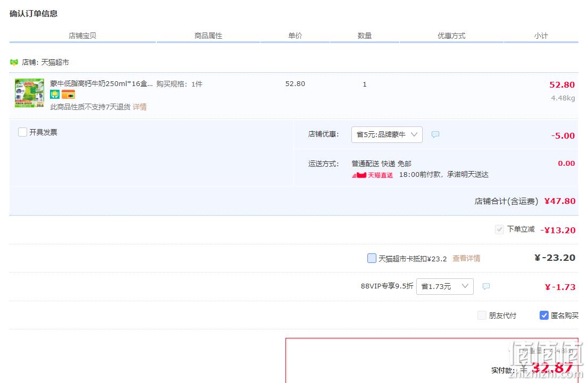The height and width of the screenshot is (383, 588).
Task: Open the 蒙牛 milk product thumbnail
Action: coord(29,93)
